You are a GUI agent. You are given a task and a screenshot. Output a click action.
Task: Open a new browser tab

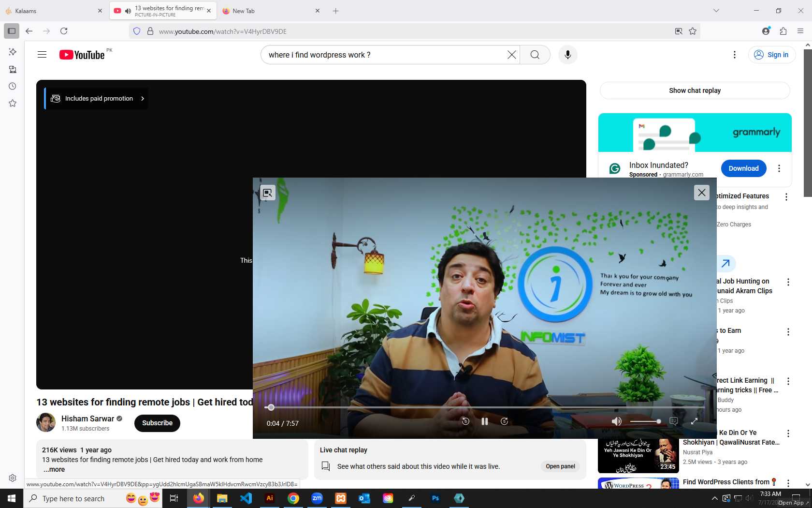tap(335, 11)
